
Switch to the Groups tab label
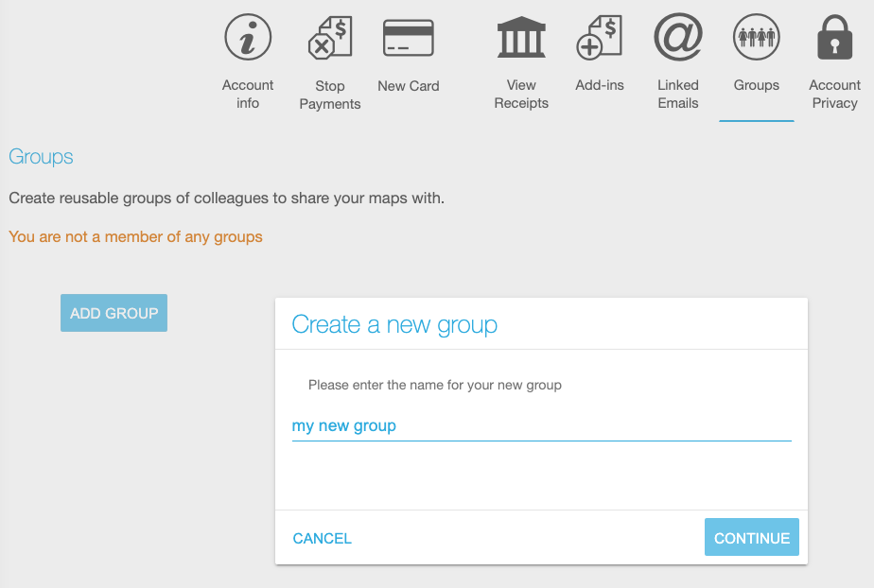tap(757, 85)
